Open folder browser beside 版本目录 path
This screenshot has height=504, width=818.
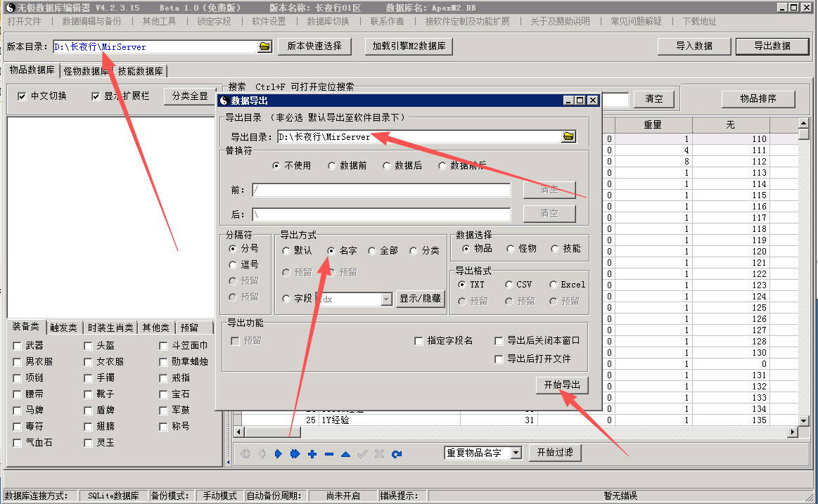[x=264, y=46]
